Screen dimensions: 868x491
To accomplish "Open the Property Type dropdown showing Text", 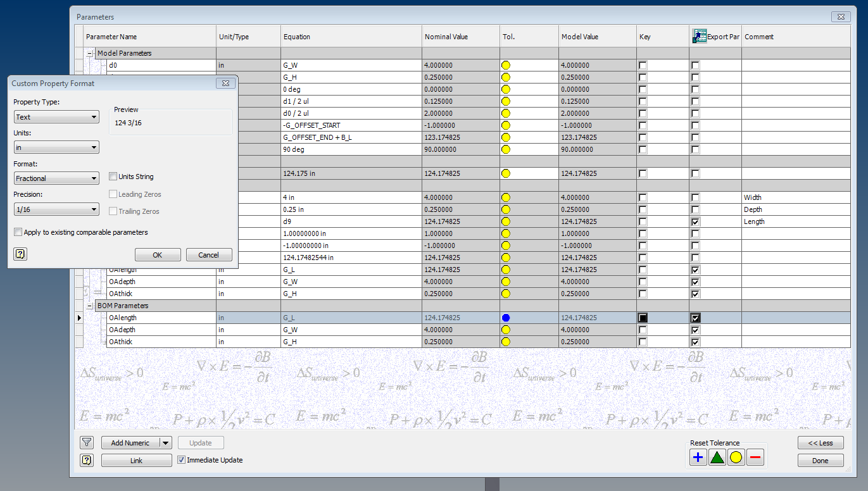I will pos(56,117).
